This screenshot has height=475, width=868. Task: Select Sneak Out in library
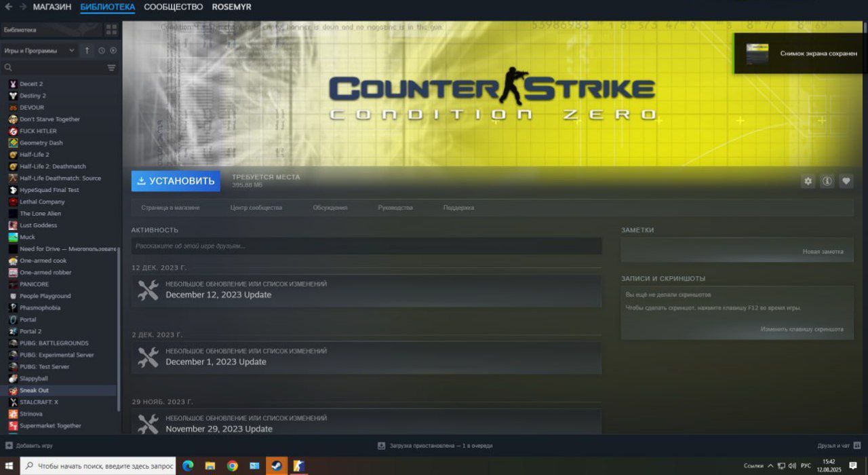pos(60,390)
